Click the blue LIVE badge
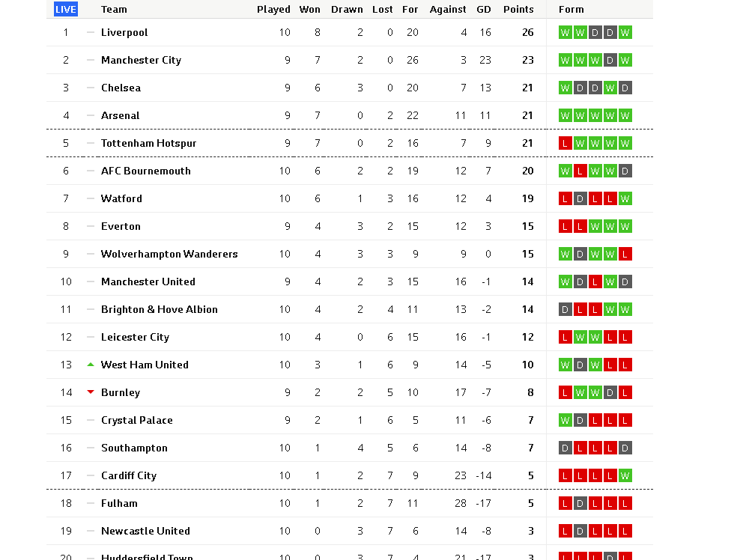749x560 pixels. pos(65,9)
